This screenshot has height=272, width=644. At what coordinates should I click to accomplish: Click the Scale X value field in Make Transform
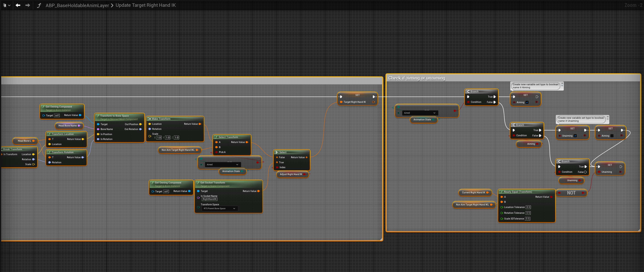coord(159,137)
